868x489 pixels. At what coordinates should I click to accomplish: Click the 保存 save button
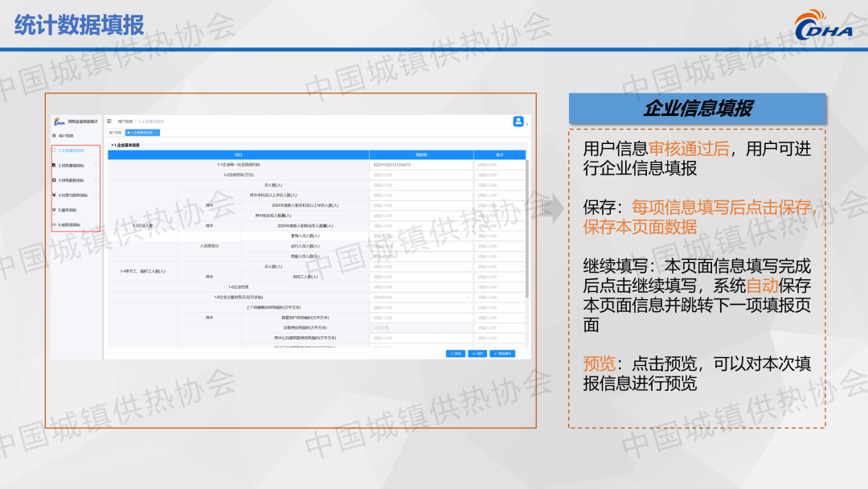click(477, 353)
